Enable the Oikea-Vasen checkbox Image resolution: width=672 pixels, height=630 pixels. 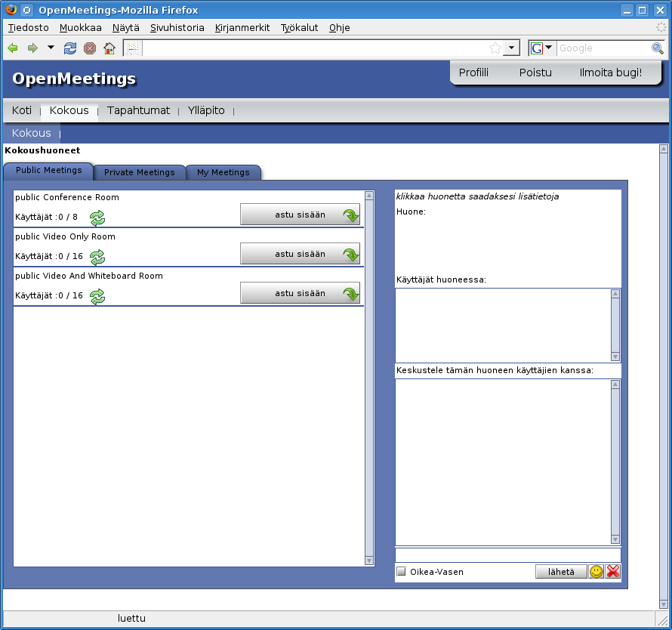click(401, 571)
